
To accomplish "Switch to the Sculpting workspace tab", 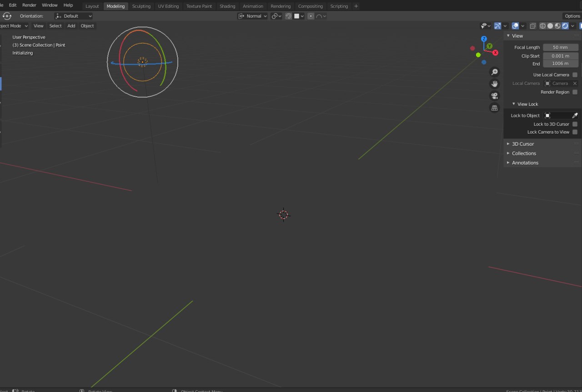I will tap(141, 6).
